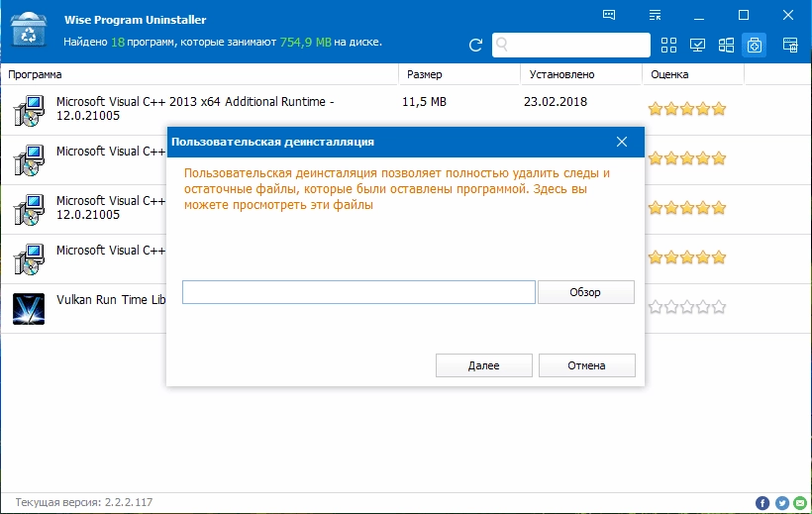Screen dimensions: 812x514
Task: Click the refresh programs list icon
Action: tap(475, 46)
